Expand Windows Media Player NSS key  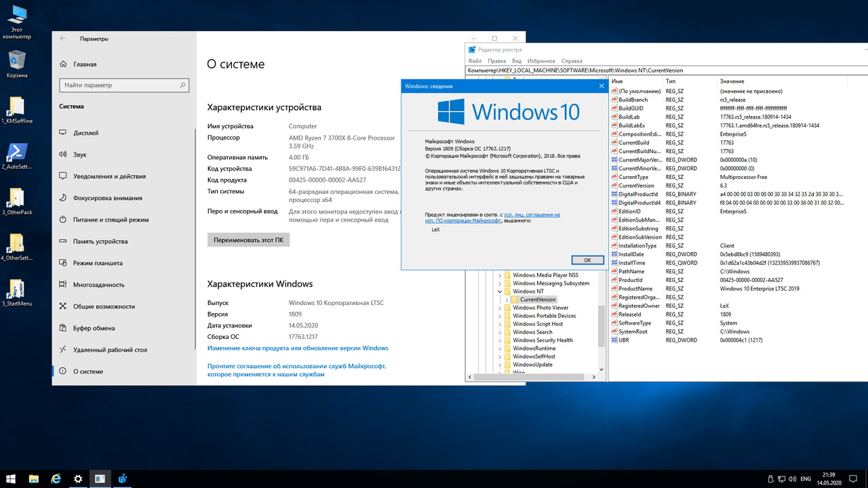point(500,275)
